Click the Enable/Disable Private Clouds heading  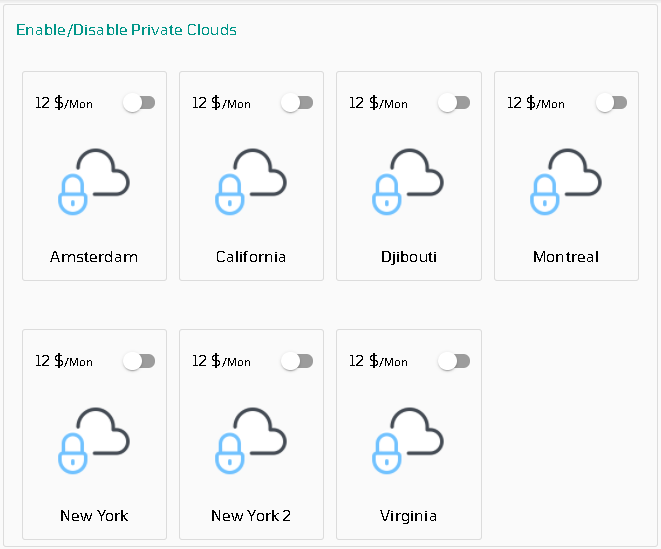point(126,30)
